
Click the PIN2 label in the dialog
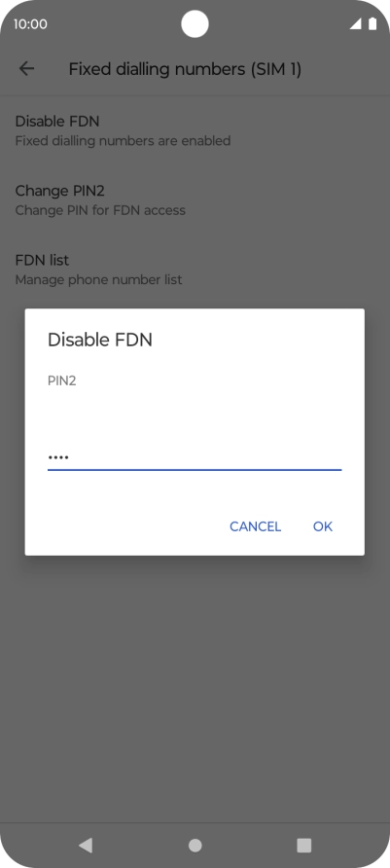[61, 380]
